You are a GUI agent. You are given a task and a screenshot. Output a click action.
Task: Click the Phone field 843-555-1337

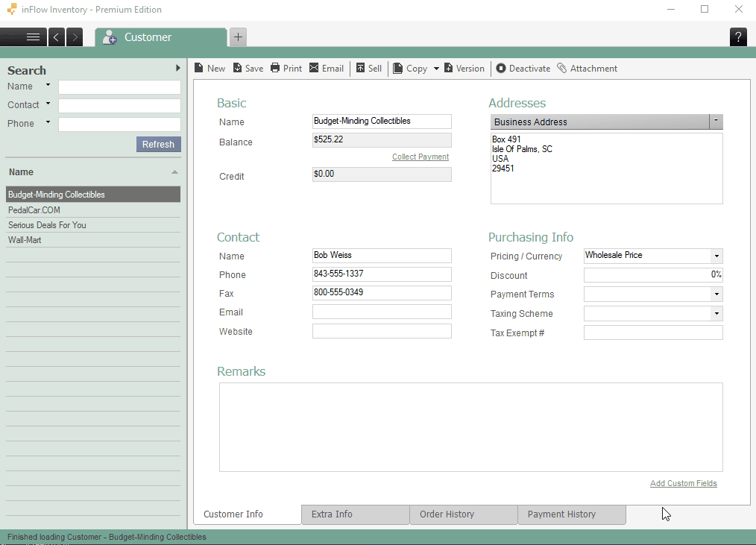382,274
